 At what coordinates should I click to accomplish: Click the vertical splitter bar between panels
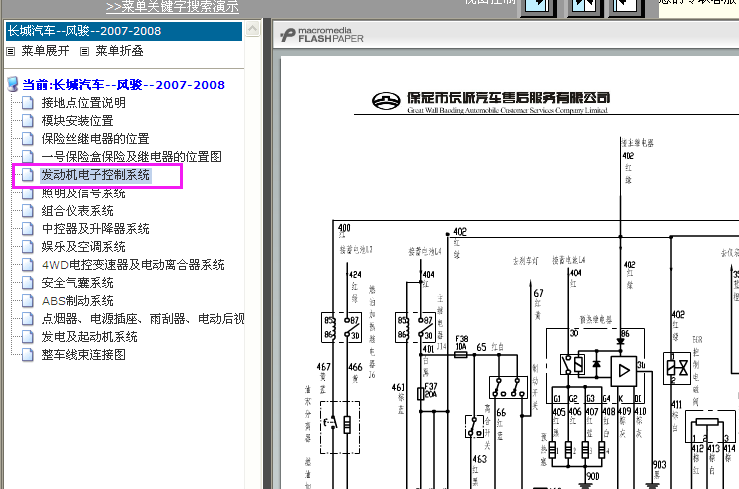267,253
